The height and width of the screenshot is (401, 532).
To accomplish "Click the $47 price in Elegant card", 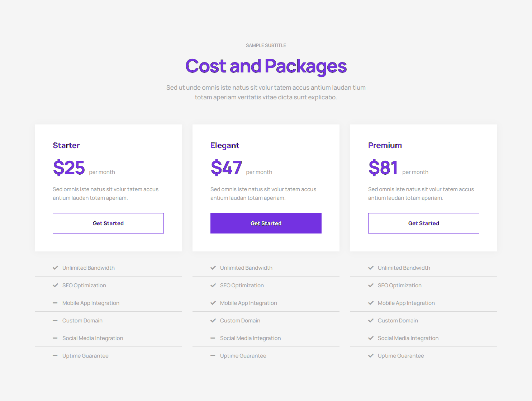I will [226, 168].
